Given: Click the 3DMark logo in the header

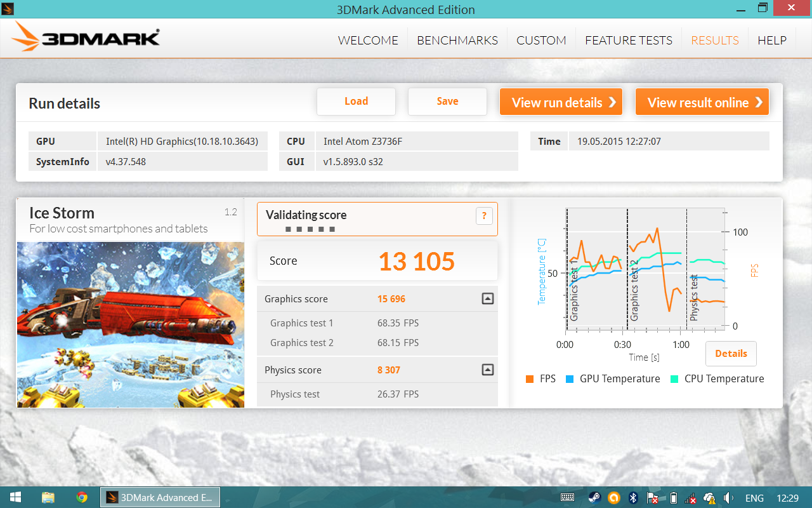Looking at the screenshot, I should coord(86,38).
